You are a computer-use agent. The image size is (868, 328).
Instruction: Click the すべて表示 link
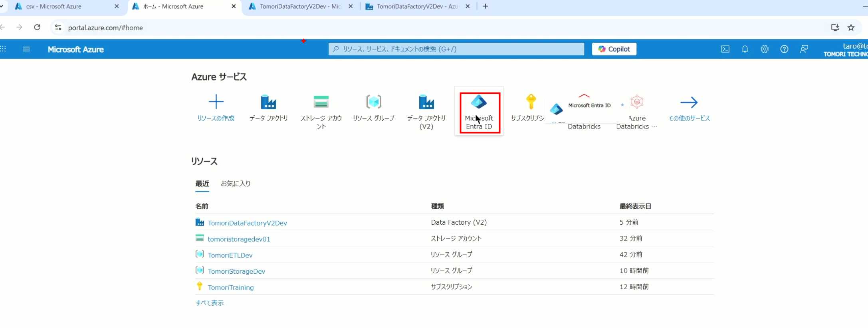[x=210, y=303]
